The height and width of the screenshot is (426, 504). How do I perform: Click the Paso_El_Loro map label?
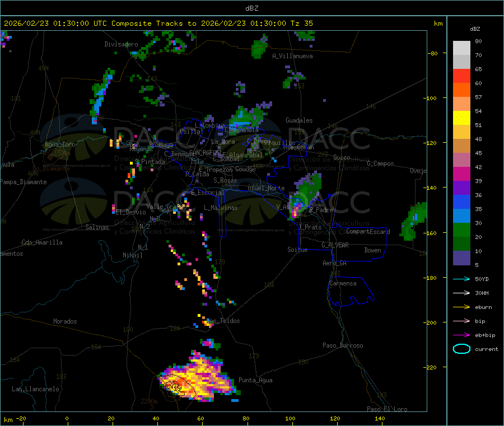(x=388, y=409)
